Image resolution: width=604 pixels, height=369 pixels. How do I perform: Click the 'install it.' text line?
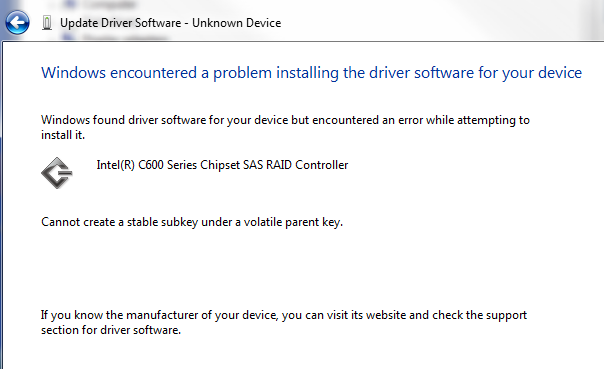tap(63, 135)
